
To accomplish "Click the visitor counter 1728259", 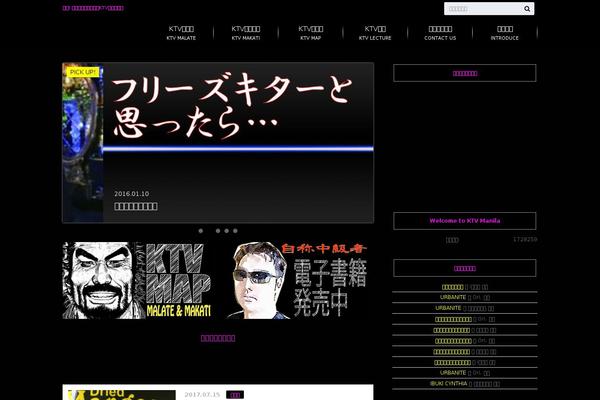I will point(525,239).
